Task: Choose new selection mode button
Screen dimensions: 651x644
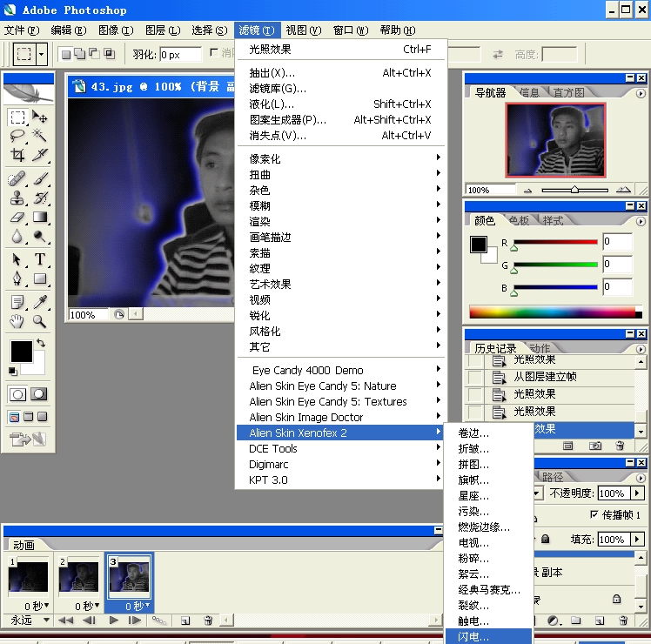Action: 65,54
